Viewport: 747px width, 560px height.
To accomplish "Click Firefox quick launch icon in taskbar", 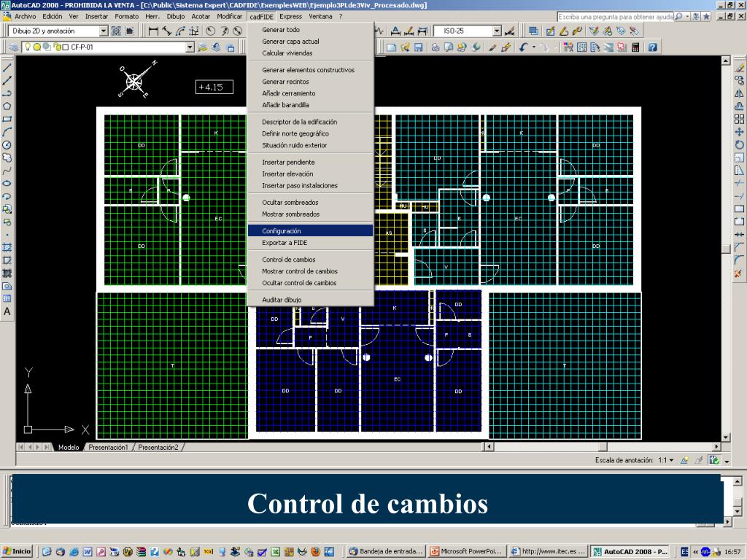I will pyautogui.click(x=315, y=551).
